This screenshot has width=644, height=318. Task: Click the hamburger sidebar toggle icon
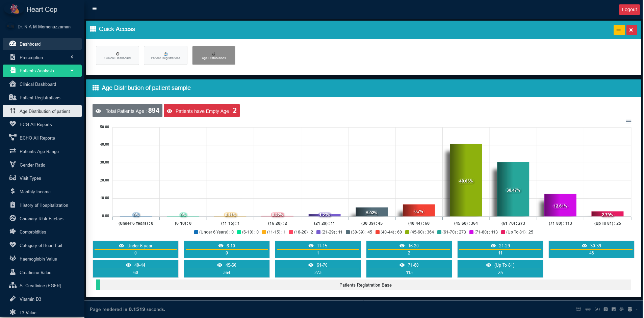pyautogui.click(x=95, y=9)
